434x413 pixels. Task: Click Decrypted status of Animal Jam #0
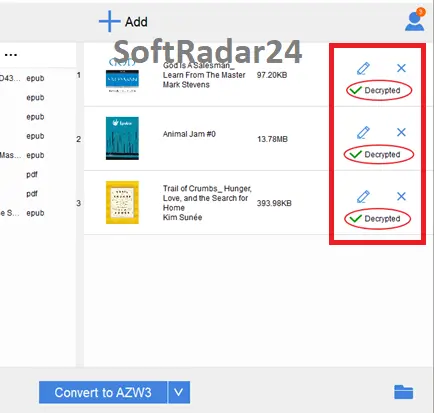379,154
